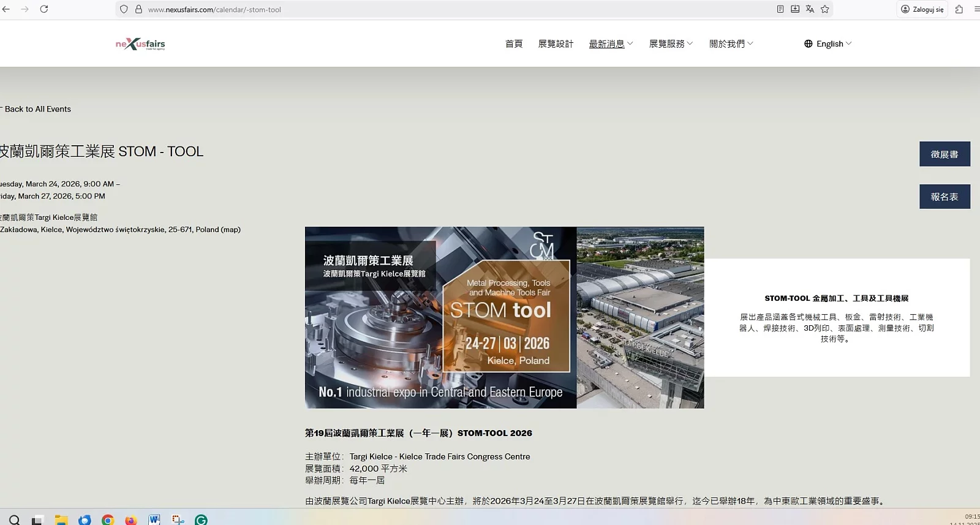Click the Tuesday, March 24, 2026 start date

[x=57, y=184]
